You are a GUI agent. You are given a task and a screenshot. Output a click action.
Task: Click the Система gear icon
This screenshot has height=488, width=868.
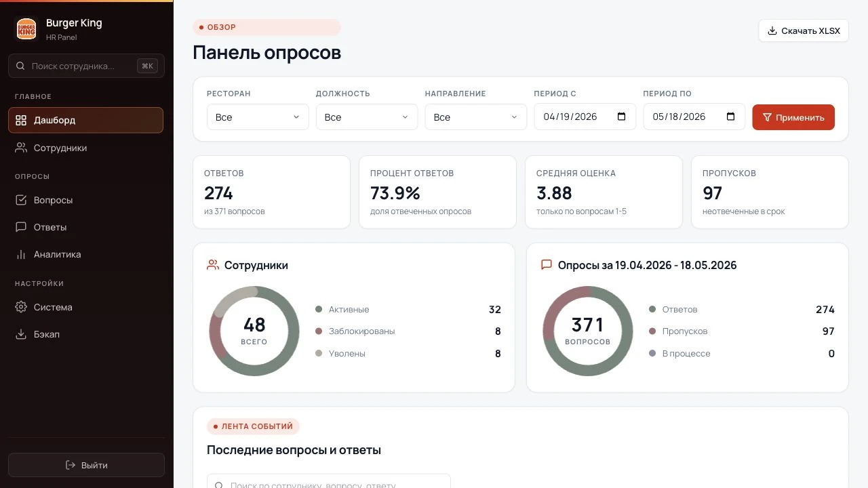[x=21, y=307]
